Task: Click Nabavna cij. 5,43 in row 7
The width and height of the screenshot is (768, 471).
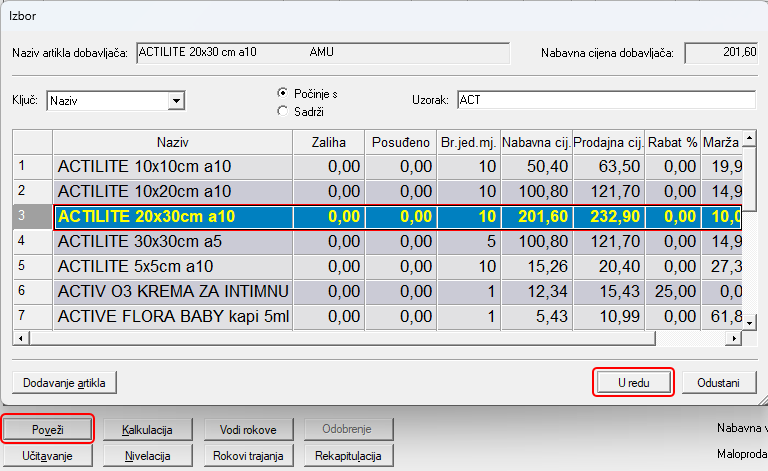Action: point(536,316)
